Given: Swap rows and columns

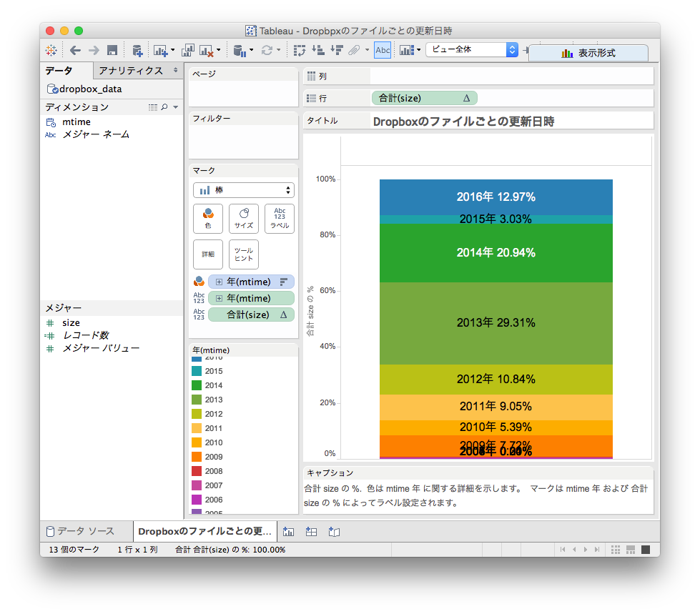Looking at the screenshot, I should (x=300, y=51).
